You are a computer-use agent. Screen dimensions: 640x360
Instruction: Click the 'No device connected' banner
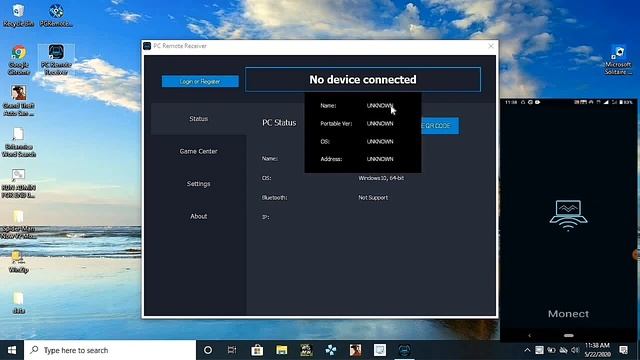click(x=363, y=79)
